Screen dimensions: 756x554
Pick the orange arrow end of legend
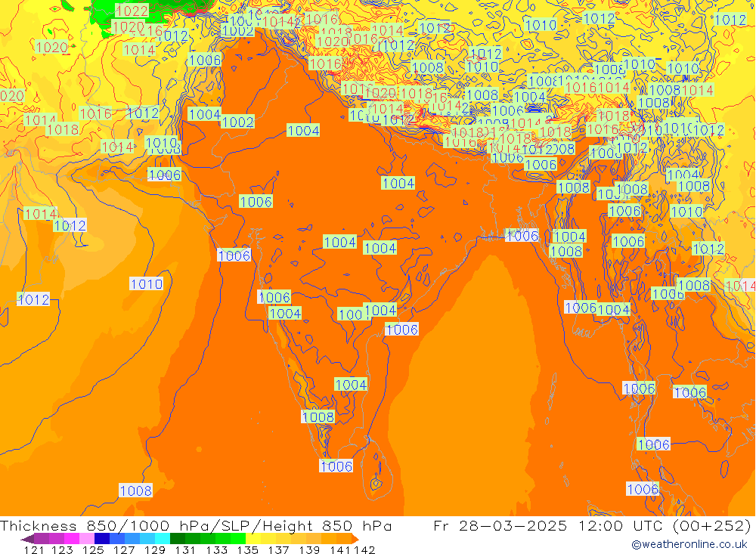tap(355, 539)
